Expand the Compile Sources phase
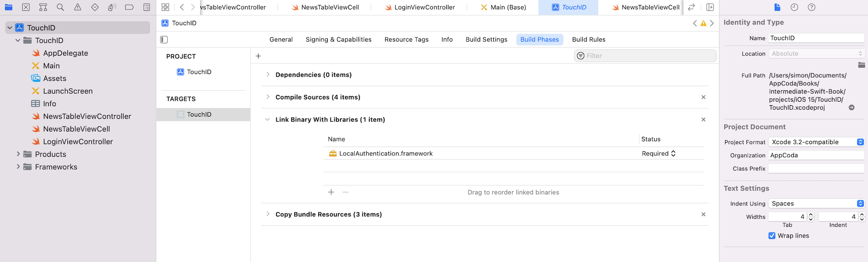868x262 pixels. coord(268,97)
